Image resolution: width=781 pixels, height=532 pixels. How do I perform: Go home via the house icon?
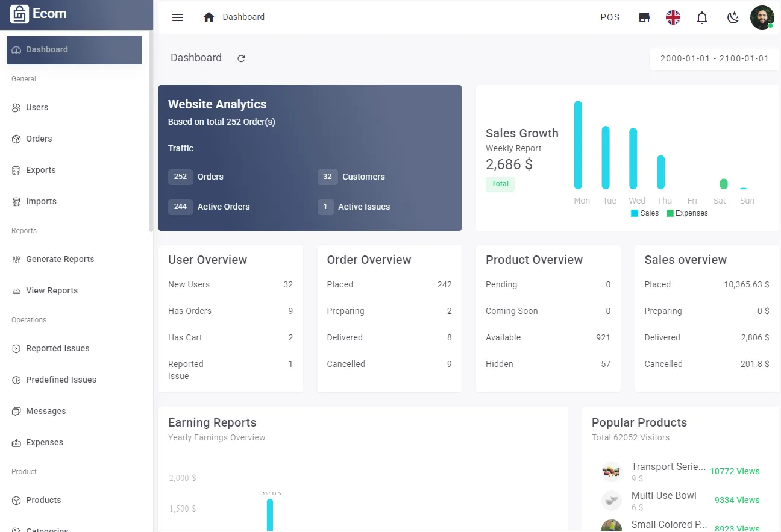coord(209,17)
